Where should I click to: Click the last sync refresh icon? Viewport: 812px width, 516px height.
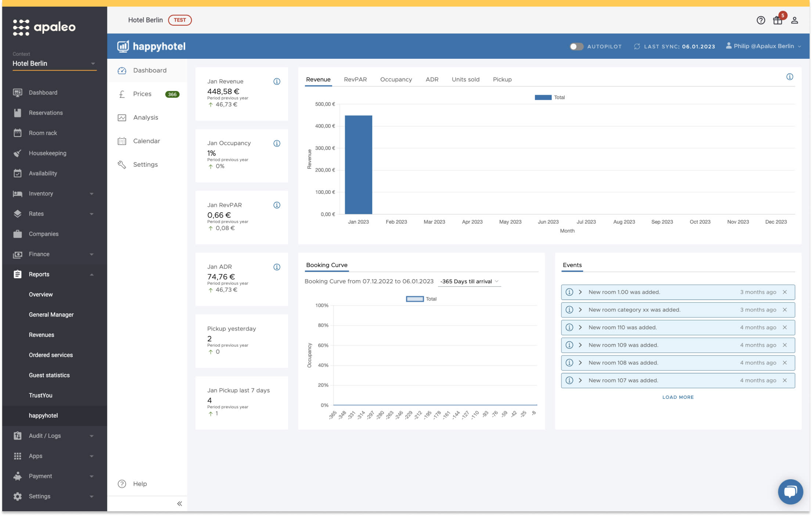pos(637,47)
